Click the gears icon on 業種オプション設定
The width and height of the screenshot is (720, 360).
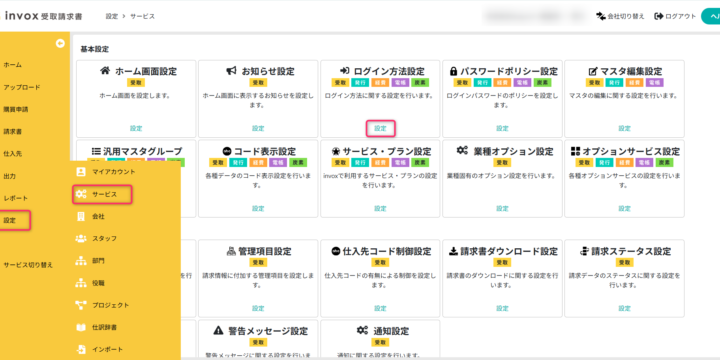[462, 151]
